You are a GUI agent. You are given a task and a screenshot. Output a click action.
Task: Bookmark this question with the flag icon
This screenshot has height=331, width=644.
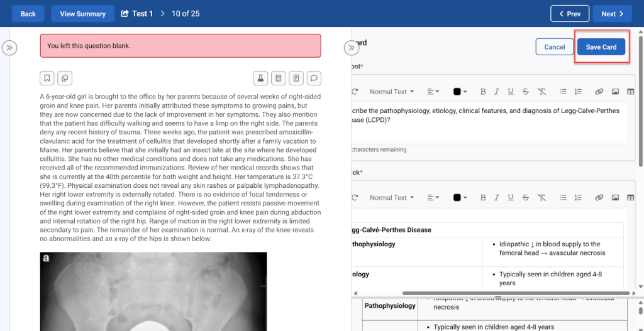[47, 78]
